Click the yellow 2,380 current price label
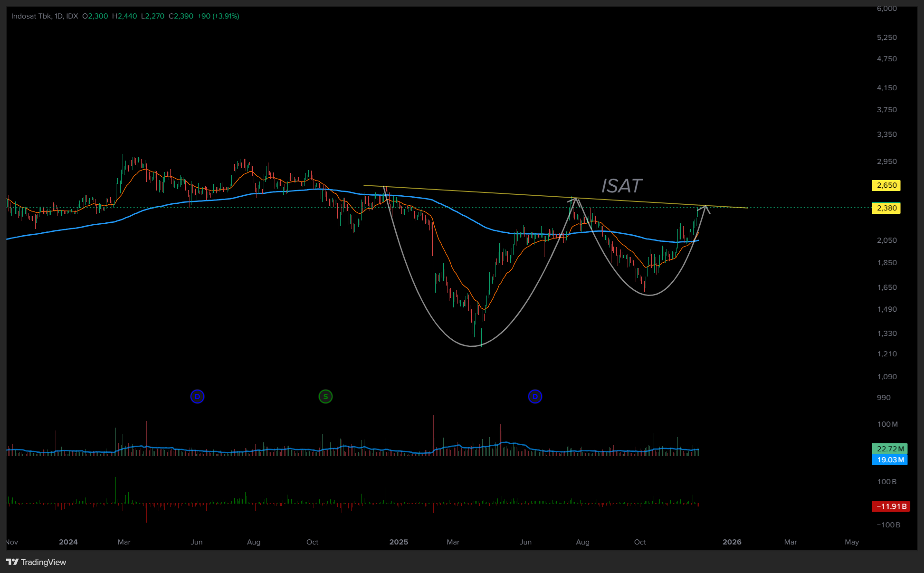This screenshot has width=924, height=573. (x=886, y=208)
